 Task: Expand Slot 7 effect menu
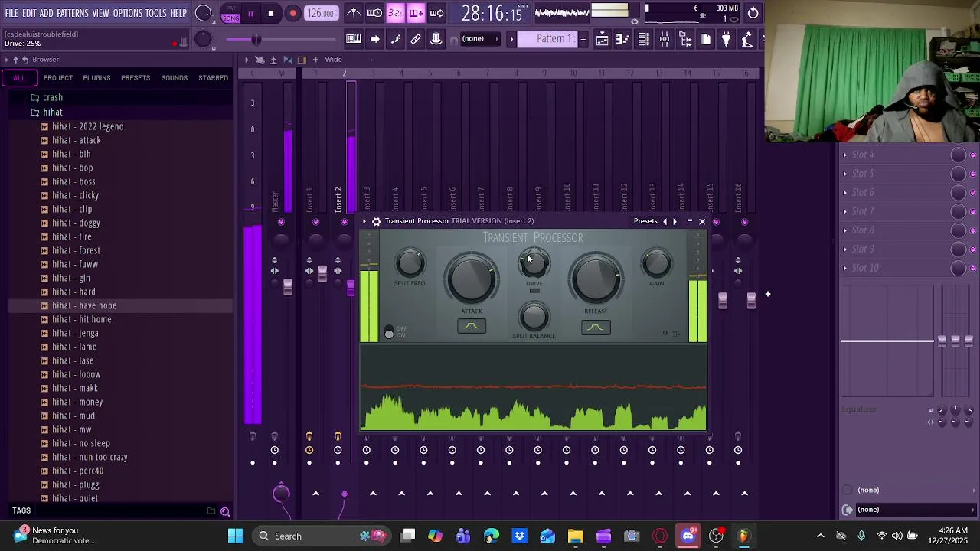tap(845, 211)
